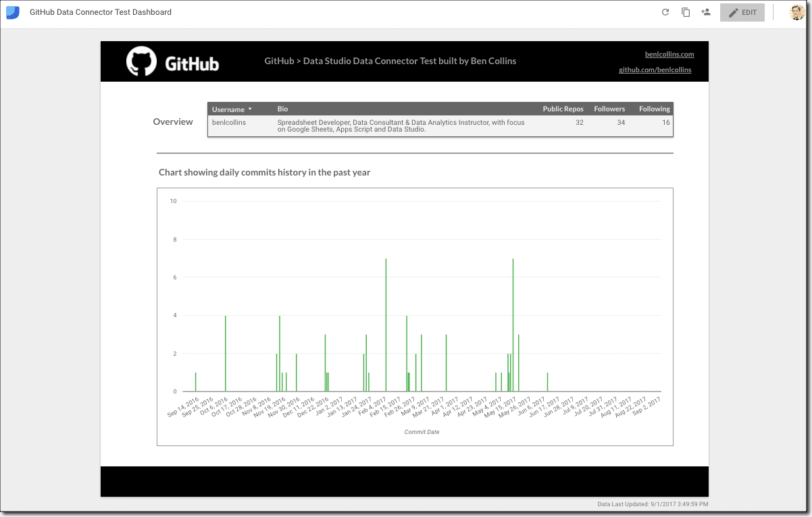Open the github.com/benlcollins link
The height and width of the screenshot is (517, 812).
[655, 70]
